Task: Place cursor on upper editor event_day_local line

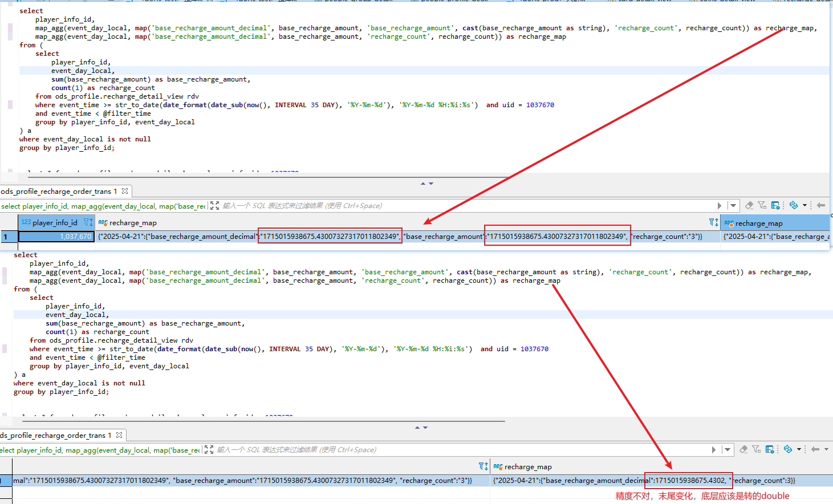Action: pos(424,71)
